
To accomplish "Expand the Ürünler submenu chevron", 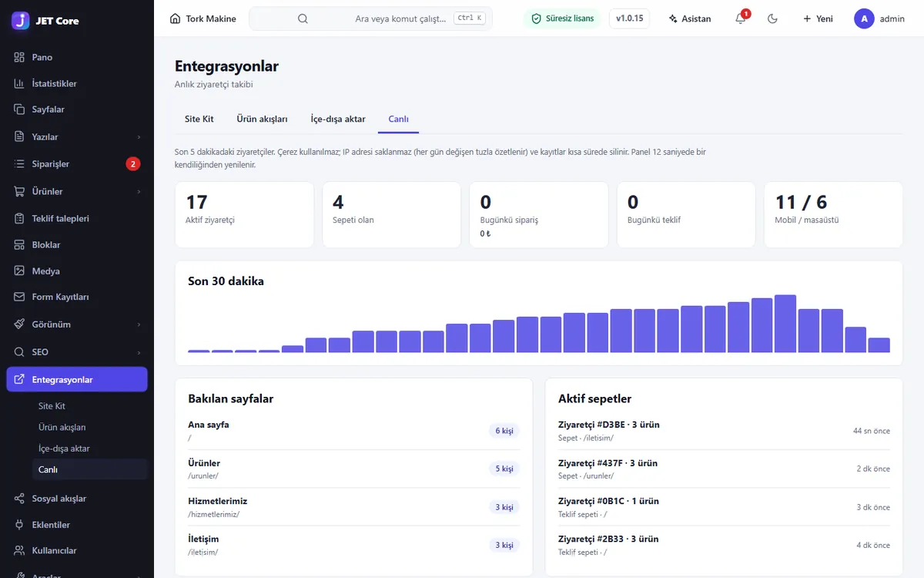I will (x=139, y=191).
